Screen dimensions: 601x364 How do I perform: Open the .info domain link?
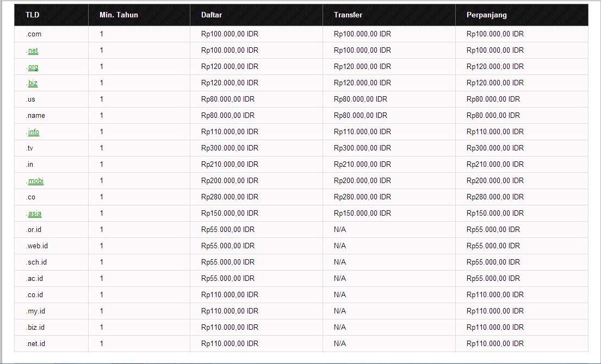pos(33,132)
